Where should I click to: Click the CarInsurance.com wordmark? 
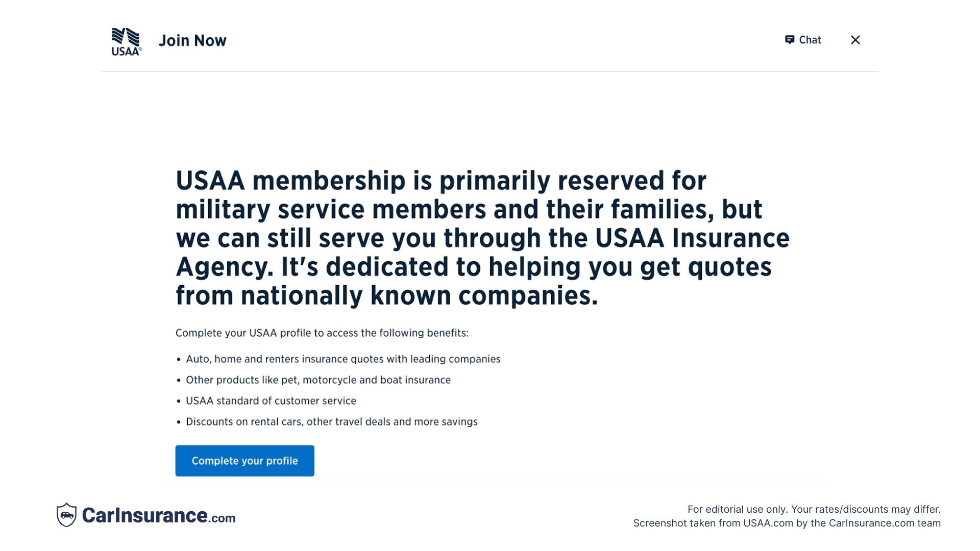[x=159, y=515]
